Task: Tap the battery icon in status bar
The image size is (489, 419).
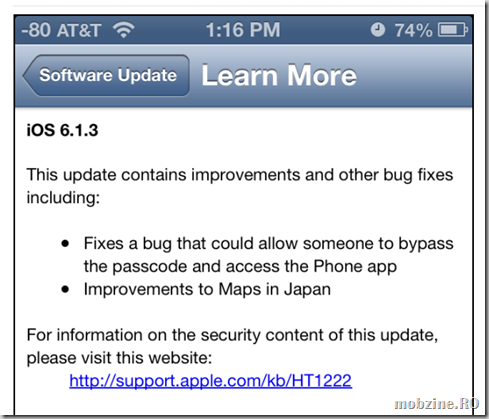Action: pyautogui.click(x=453, y=30)
